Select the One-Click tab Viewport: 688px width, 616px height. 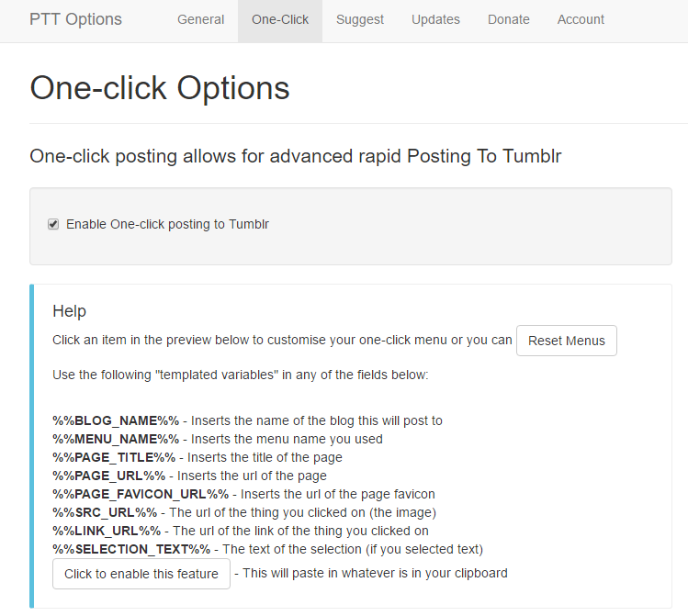(280, 19)
